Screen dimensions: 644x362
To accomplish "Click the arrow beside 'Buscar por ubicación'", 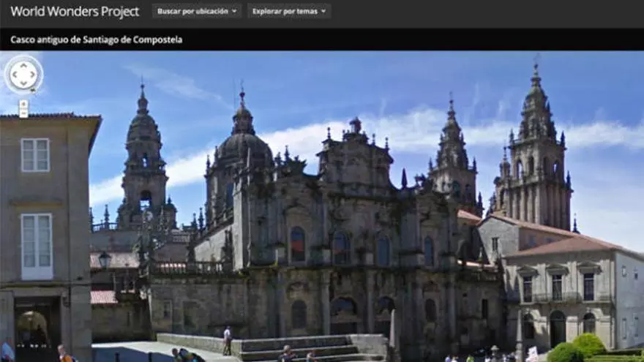I will pyautogui.click(x=234, y=12).
